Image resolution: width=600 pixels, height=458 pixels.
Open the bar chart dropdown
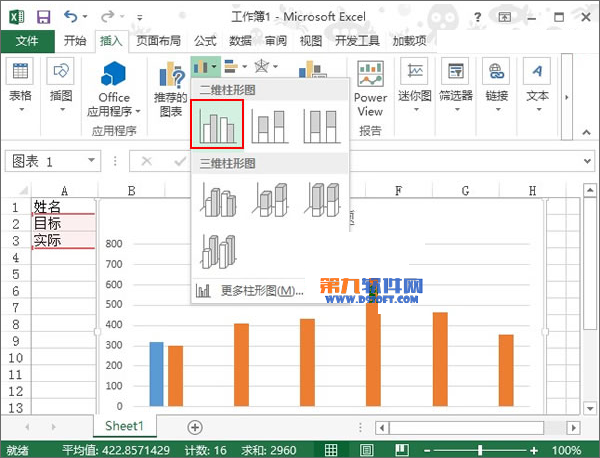[x=235, y=67]
